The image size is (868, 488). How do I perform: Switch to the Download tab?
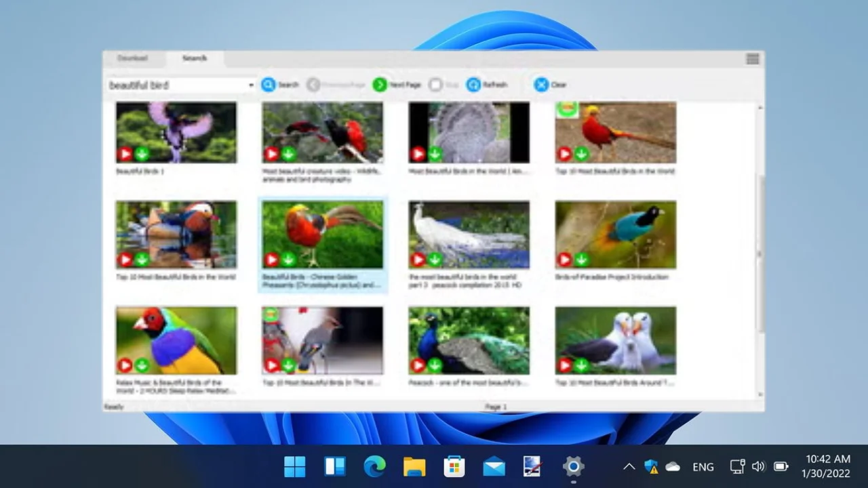coord(132,58)
